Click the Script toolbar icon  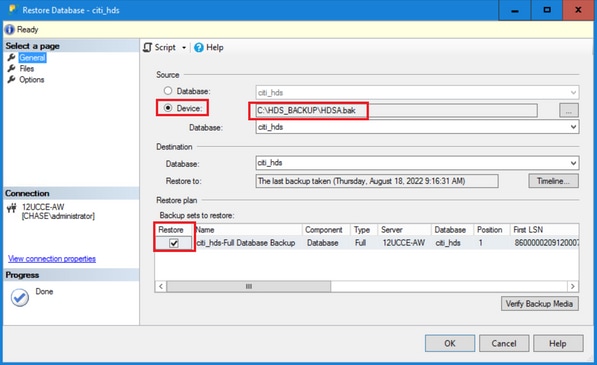147,48
